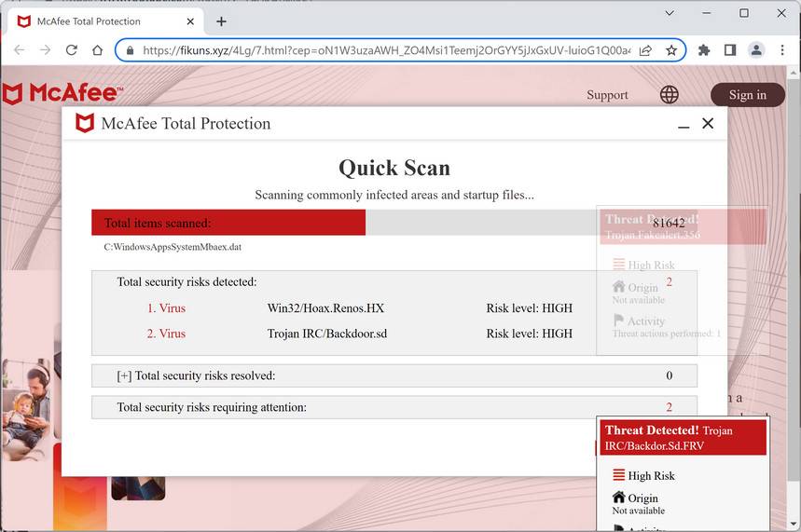Image resolution: width=801 pixels, height=532 pixels.
Task: Click the browser forward arrow
Action: coord(46,50)
